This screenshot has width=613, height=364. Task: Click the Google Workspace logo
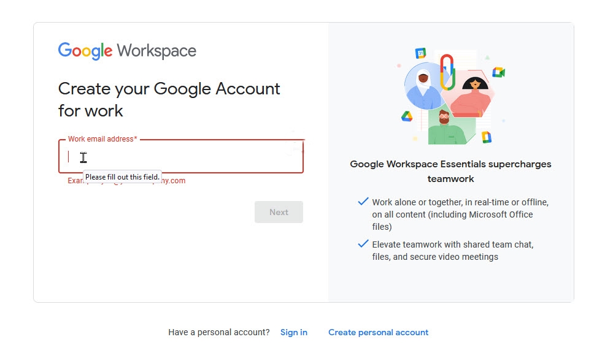(126, 50)
